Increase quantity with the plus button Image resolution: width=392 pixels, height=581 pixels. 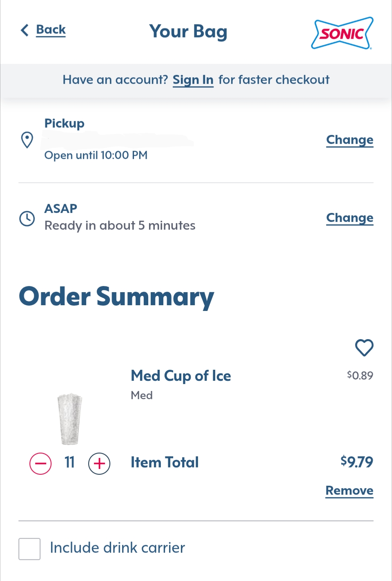click(99, 464)
